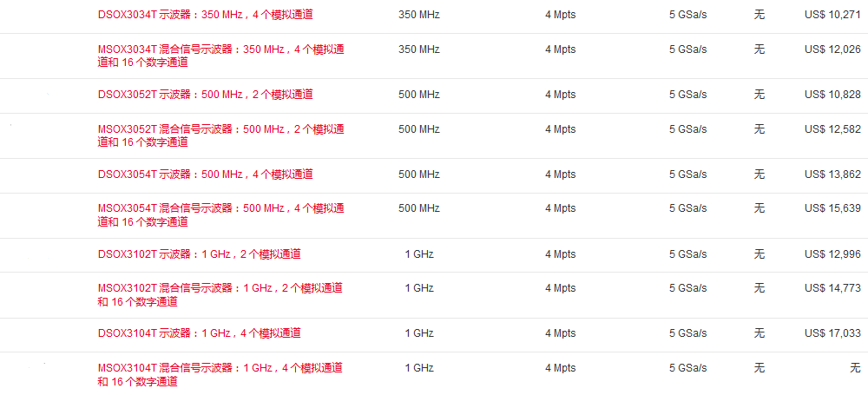Open the MSOX3102T mixed signal oscilloscope link

coord(220,288)
